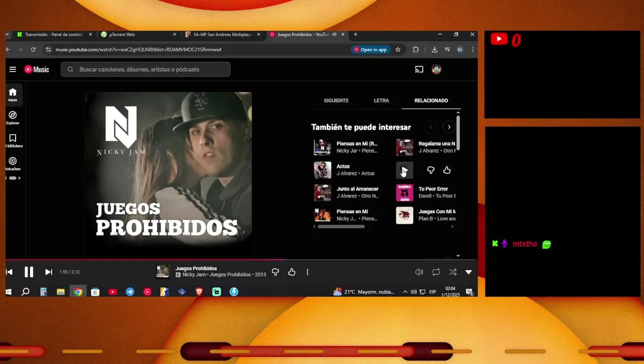Toggle shuffle mode

pyautogui.click(x=453, y=272)
